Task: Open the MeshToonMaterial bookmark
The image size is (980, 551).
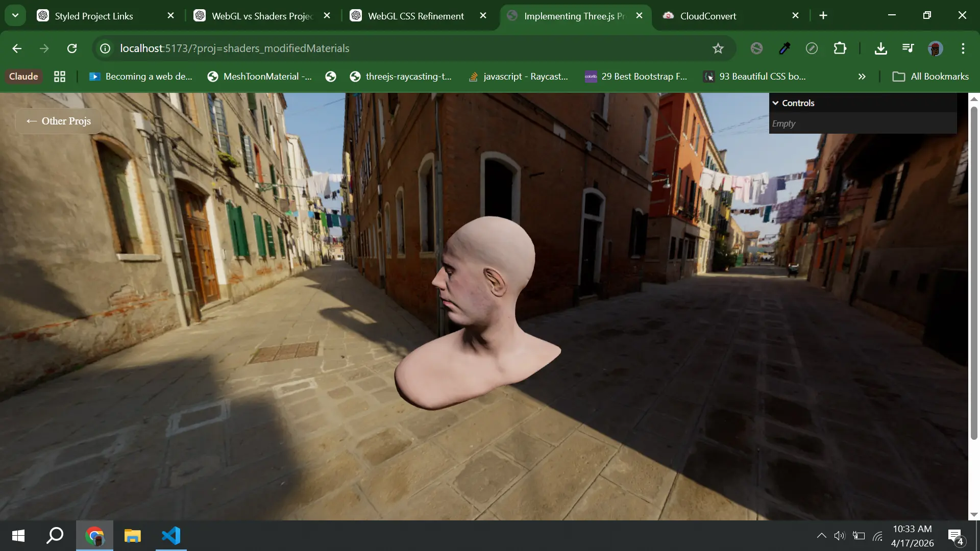Action: (260, 77)
